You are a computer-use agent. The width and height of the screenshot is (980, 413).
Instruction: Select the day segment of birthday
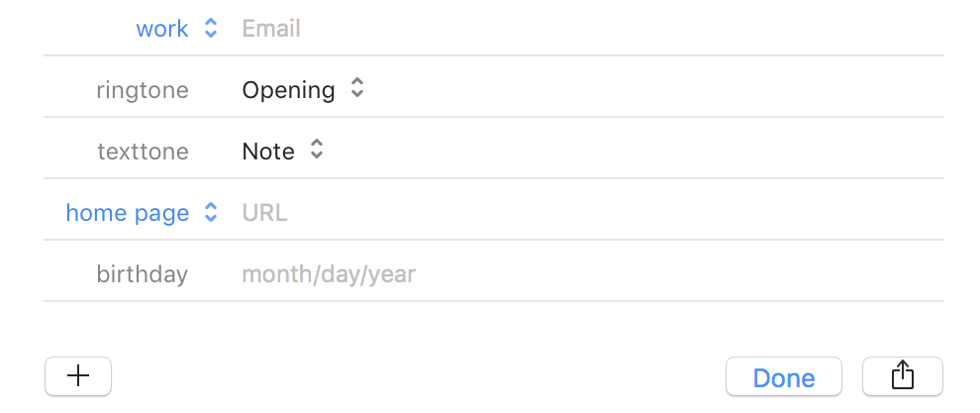(x=341, y=275)
